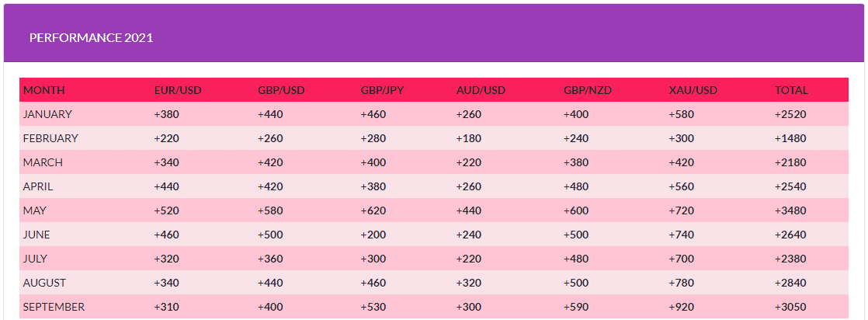Click April's EUR/USD value +440
This screenshot has width=868, height=320.
coord(167,186)
